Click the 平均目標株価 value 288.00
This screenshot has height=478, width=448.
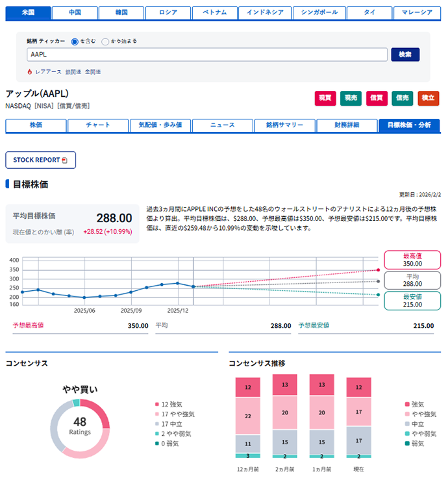[114, 218]
